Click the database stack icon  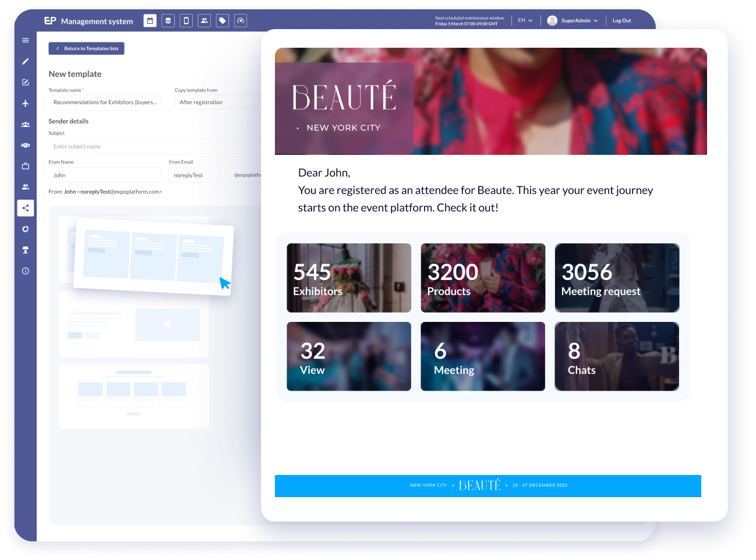[168, 21]
